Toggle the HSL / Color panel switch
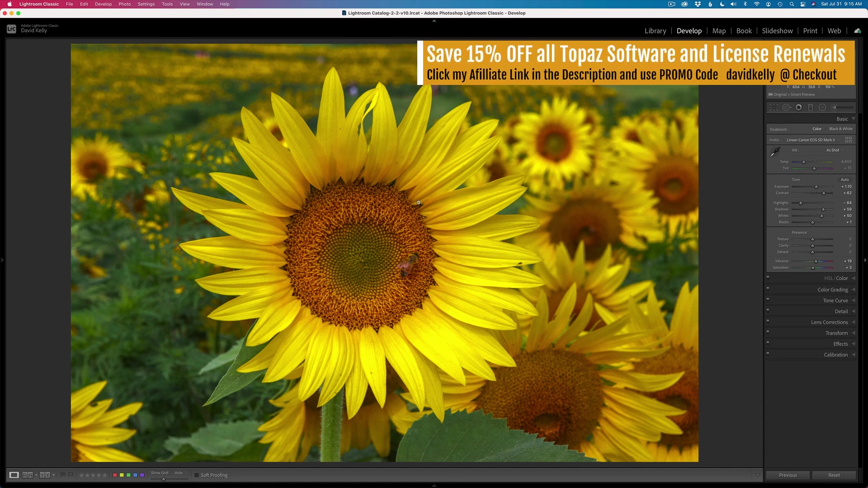 [768, 277]
